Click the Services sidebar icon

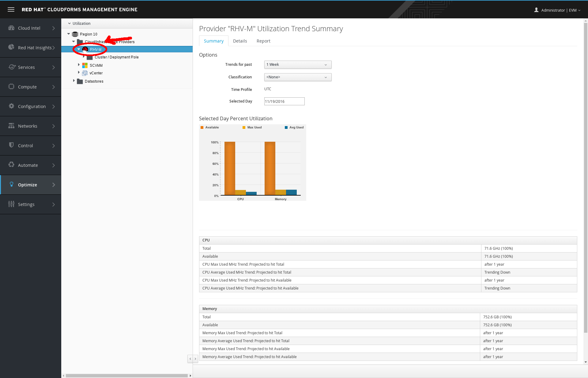pos(12,67)
